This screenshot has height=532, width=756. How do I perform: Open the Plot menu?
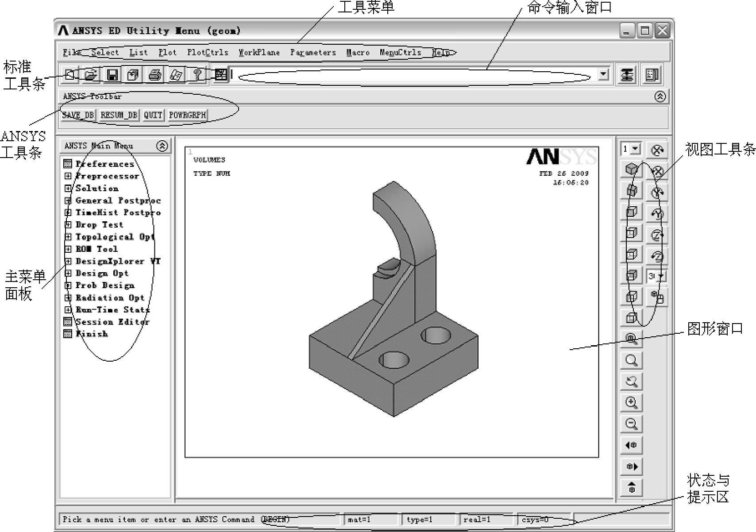click(168, 52)
